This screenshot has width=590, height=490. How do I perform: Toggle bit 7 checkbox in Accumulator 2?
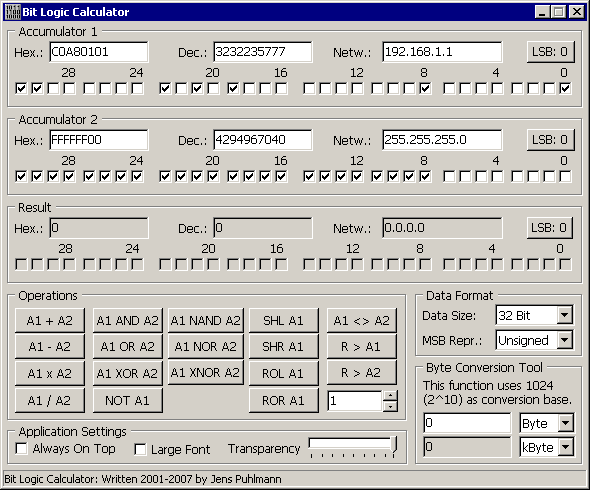click(x=449, y=176)
